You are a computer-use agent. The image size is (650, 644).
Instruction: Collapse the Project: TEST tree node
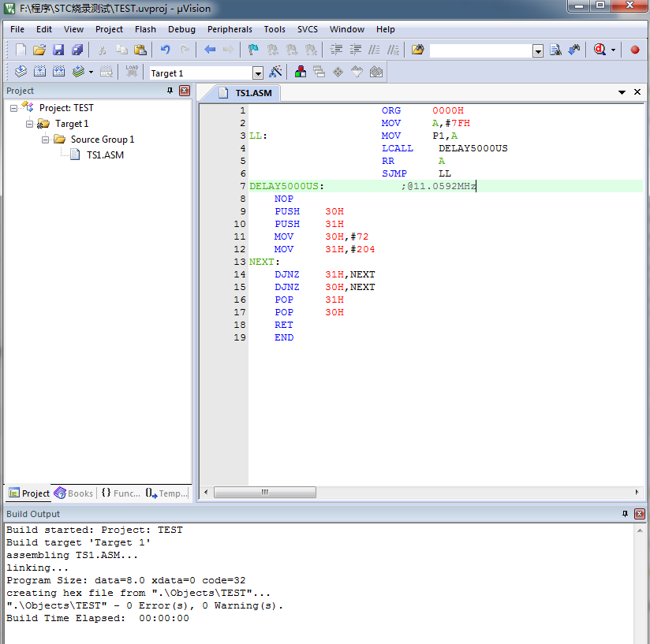coord(13,108)
